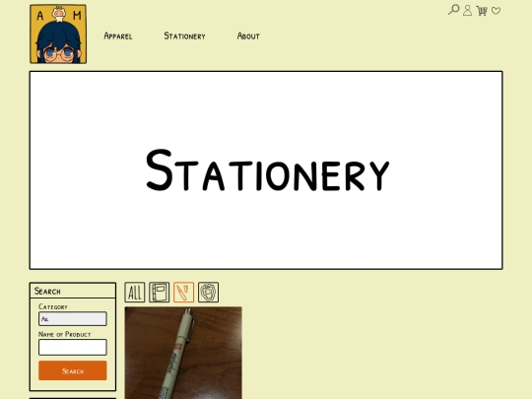
Task: Select the sticker category filter icon
Action: pyautogui.click(x=208, y=293)
